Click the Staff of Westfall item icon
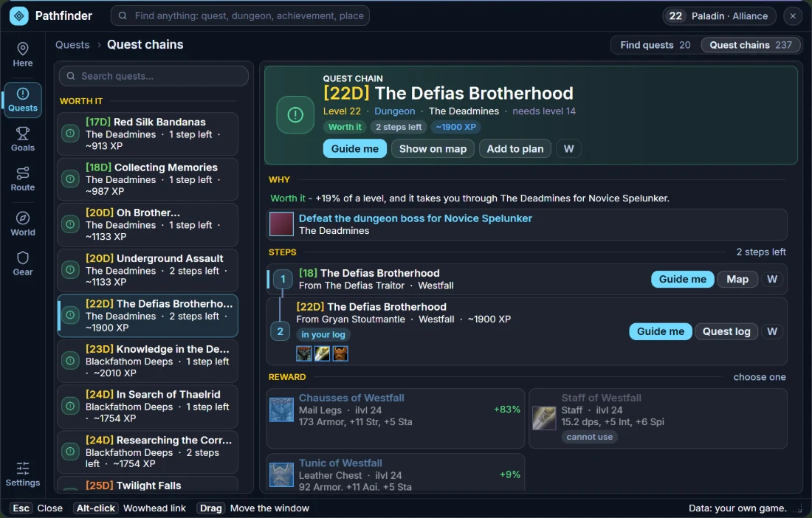Viewport: 812px width, 518px height. coord(544,418)
